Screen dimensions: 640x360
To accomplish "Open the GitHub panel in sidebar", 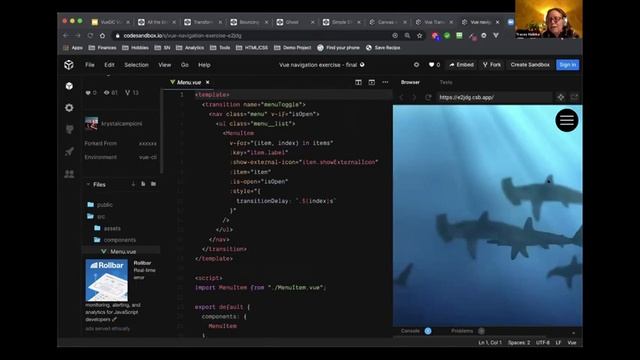I will (69, 129).
